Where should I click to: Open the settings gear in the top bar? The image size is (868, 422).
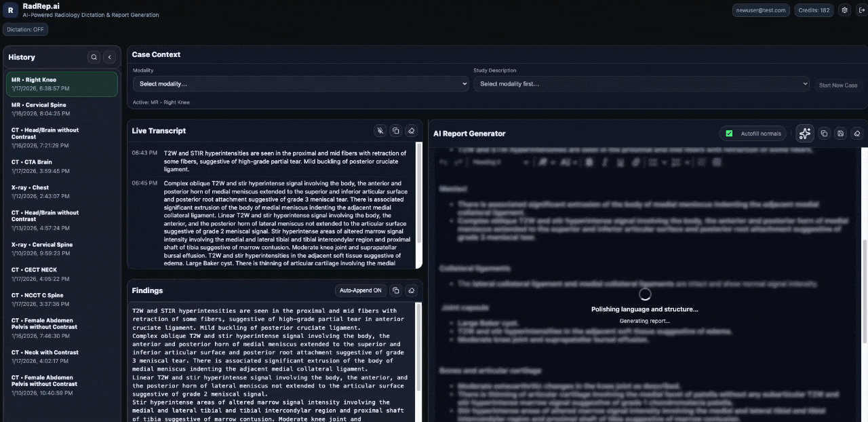(x=844, y=10)
